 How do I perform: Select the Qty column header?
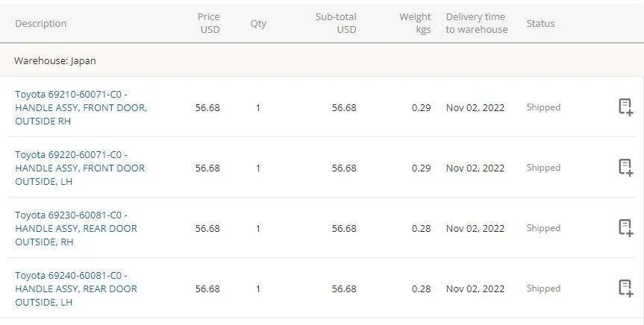(258, 24)
